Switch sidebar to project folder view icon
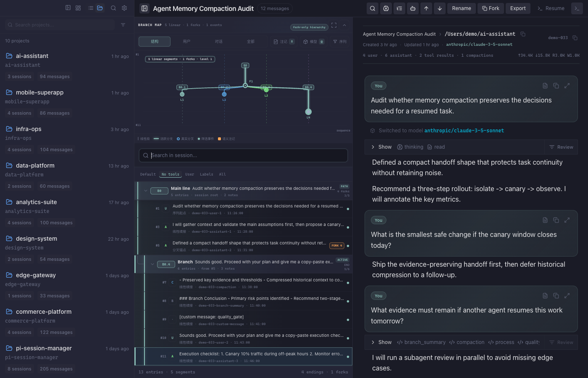The image size is (588, 378). pyautogui.click(x=100, y=8)
